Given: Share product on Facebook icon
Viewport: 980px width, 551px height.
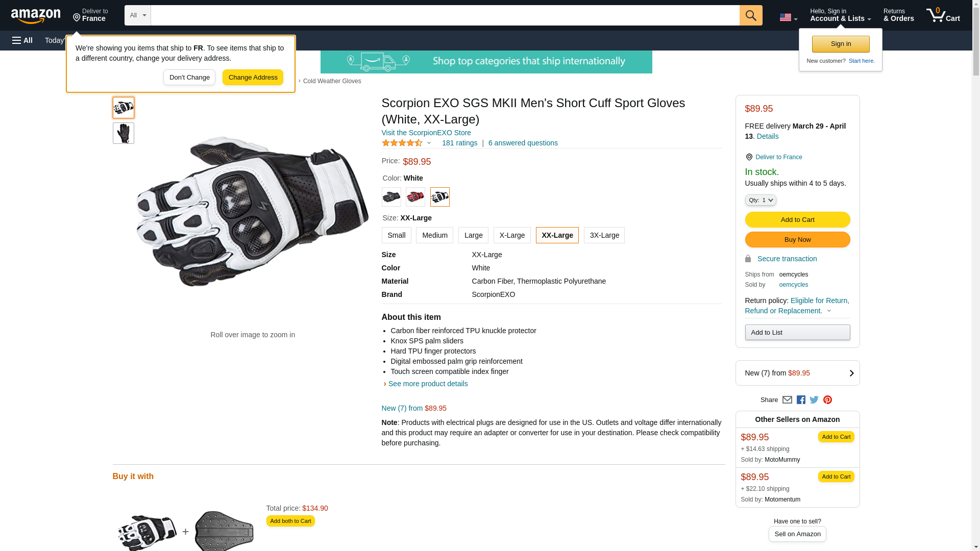Looking at the screenshot, I should pos(801,400).
